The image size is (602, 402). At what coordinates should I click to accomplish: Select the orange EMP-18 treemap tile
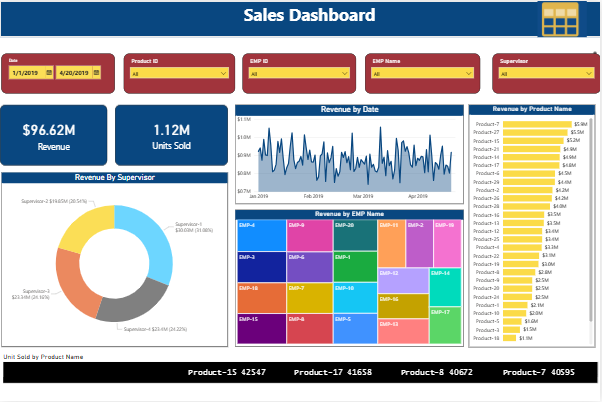261,298
